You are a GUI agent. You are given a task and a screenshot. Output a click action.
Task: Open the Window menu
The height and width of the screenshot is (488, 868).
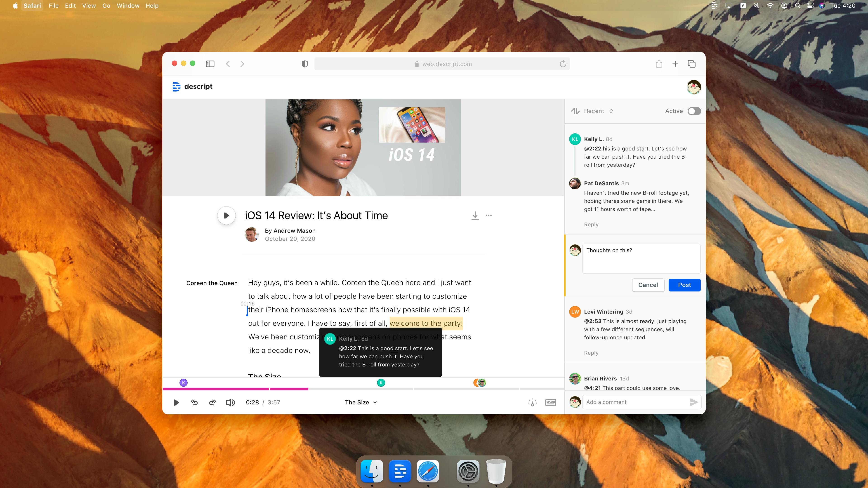coord(128,6)
